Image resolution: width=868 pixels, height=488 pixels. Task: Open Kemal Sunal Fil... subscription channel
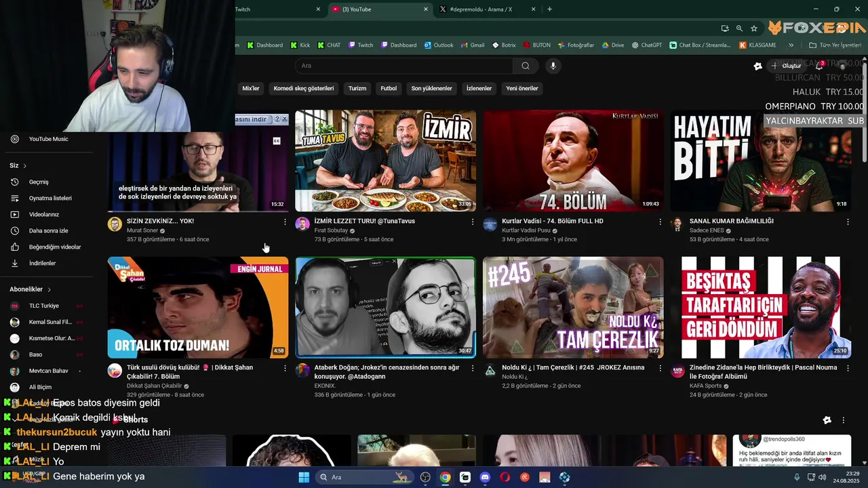tap(47, 322)
